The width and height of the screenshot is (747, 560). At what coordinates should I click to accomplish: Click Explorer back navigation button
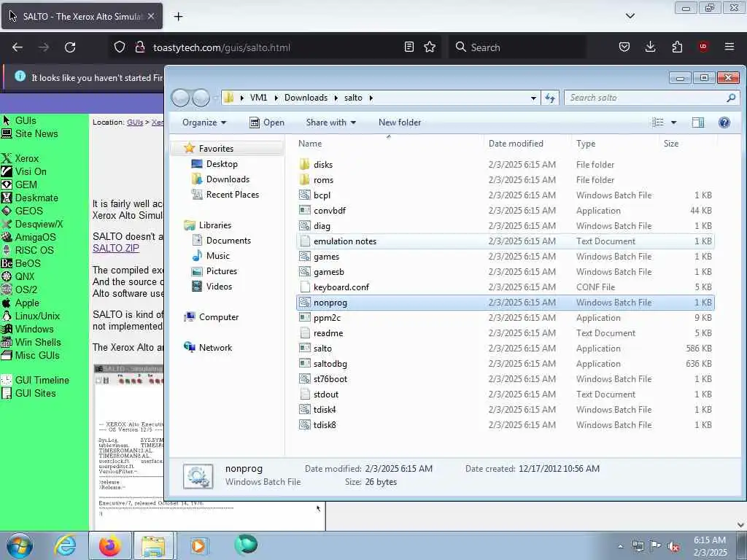click(x=181, y=98)
